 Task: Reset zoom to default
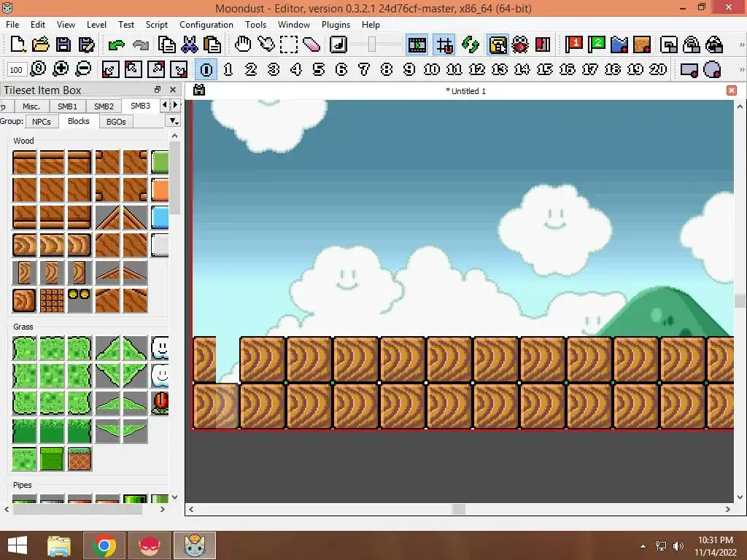38,69
